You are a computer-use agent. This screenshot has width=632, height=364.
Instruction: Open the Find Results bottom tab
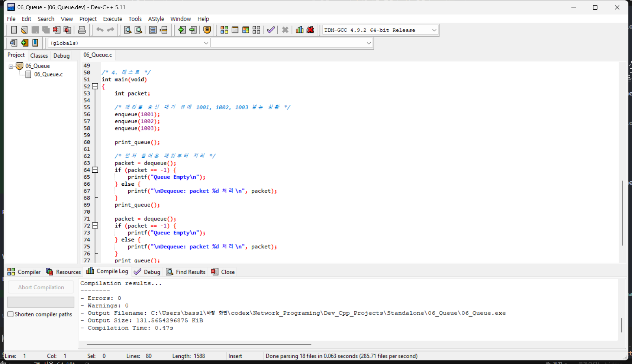tap(186, 272)
